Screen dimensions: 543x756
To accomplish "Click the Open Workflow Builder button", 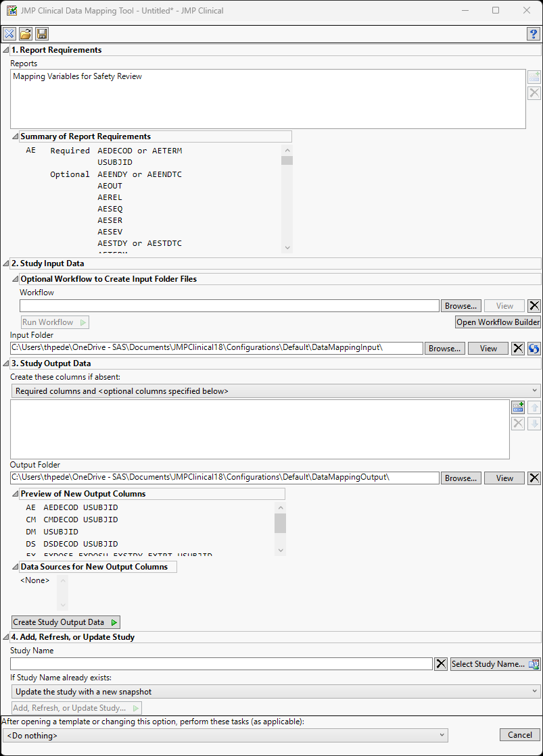I will pyautogui.click(x=498, y=322).
